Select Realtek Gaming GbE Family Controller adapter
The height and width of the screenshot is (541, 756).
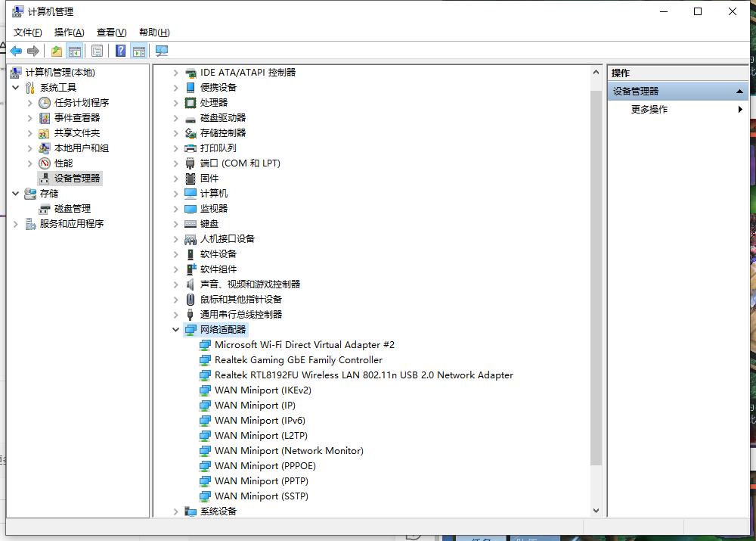point(298,360)
